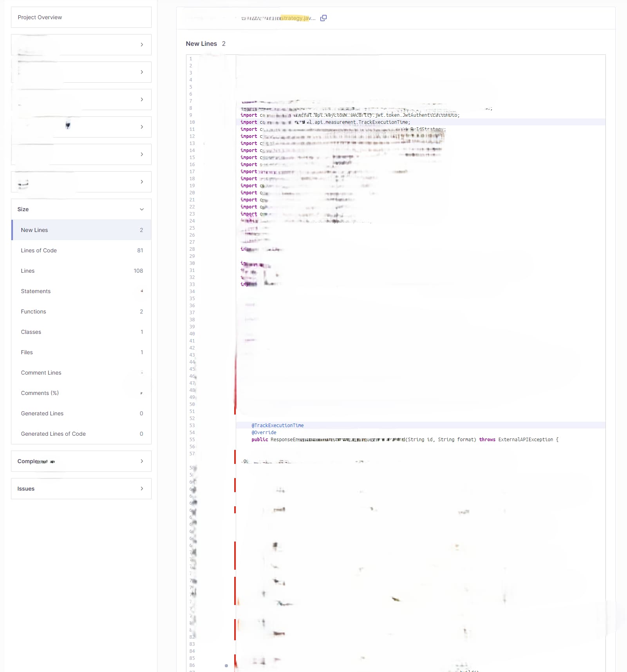The width and height of the screenshot is (627, 672).
Task: Copy the file path with the copy icon
Action: pos(323,18)
